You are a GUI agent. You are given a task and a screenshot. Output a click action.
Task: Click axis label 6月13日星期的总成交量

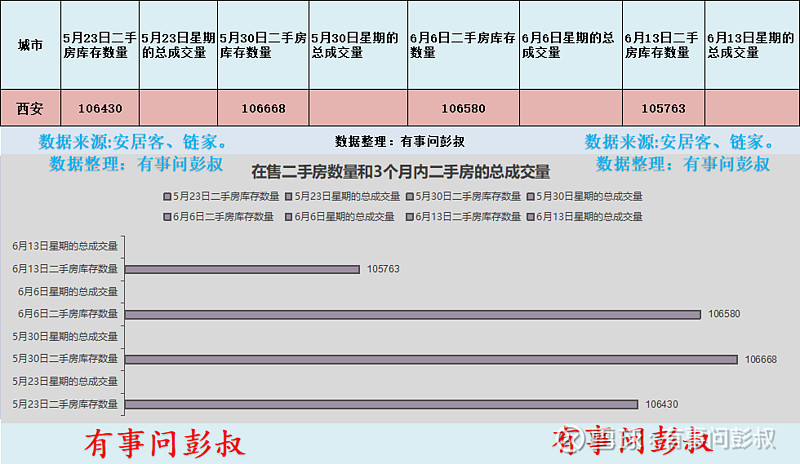65,246
